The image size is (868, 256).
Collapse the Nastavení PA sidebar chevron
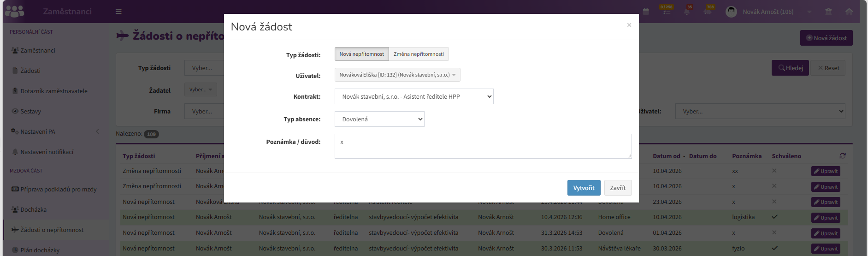(x=97, y=131)
